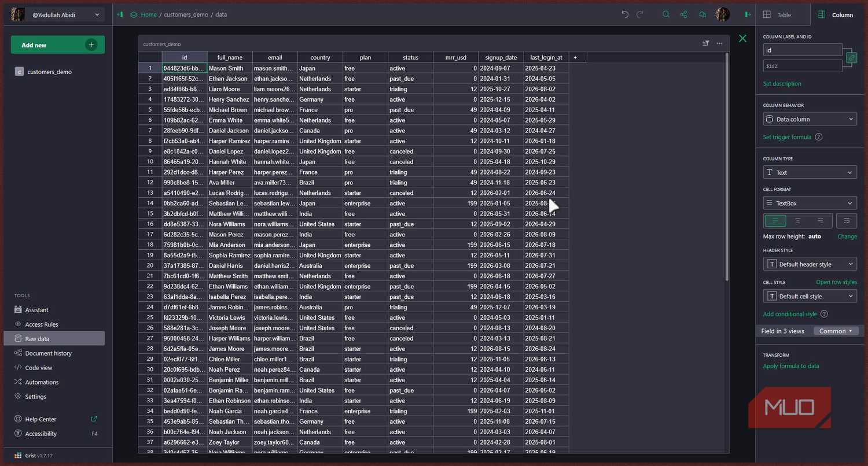
Task: Open the three-dots widget menu
Action: click(719, 43)
